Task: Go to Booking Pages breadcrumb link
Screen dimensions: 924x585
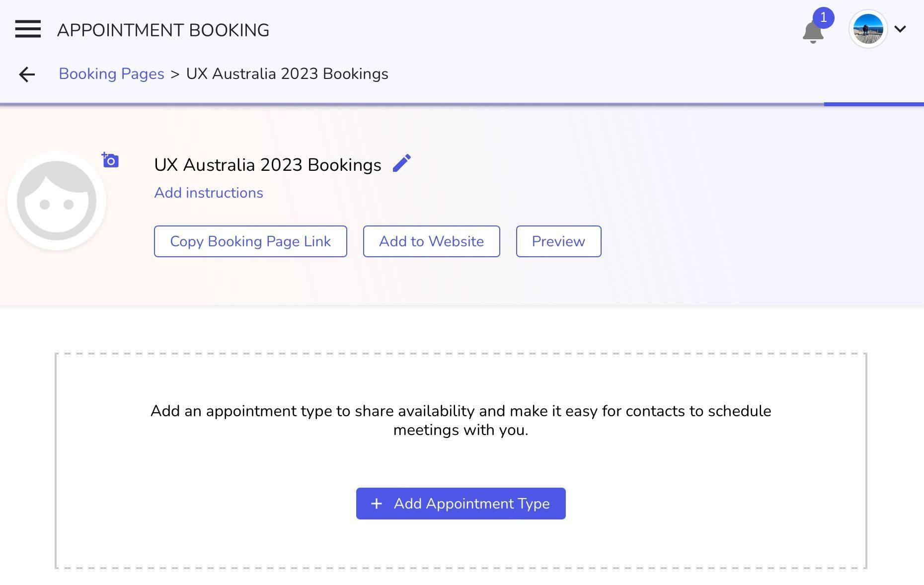Action: click(x=111, y=74)
